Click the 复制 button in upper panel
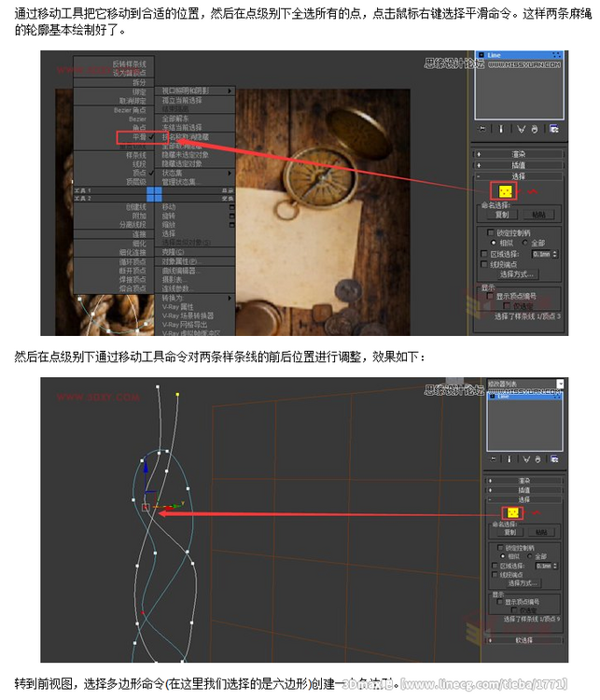 (502, 215)
